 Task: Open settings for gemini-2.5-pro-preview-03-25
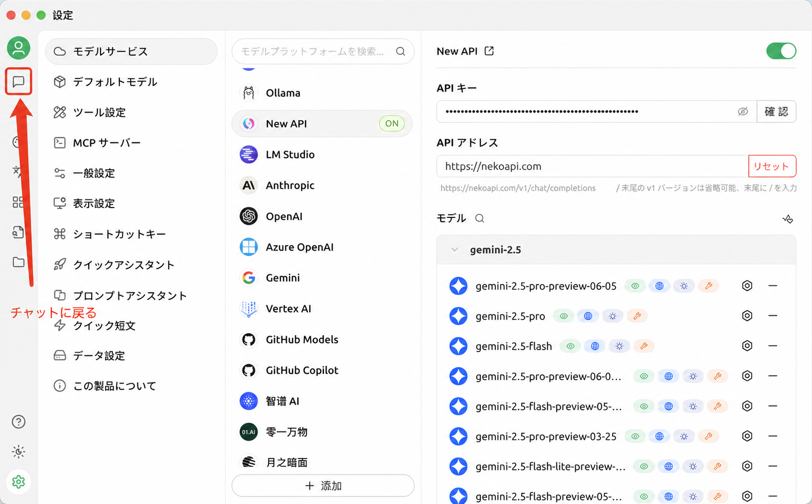pyautogui.click(x=747, y=436)
